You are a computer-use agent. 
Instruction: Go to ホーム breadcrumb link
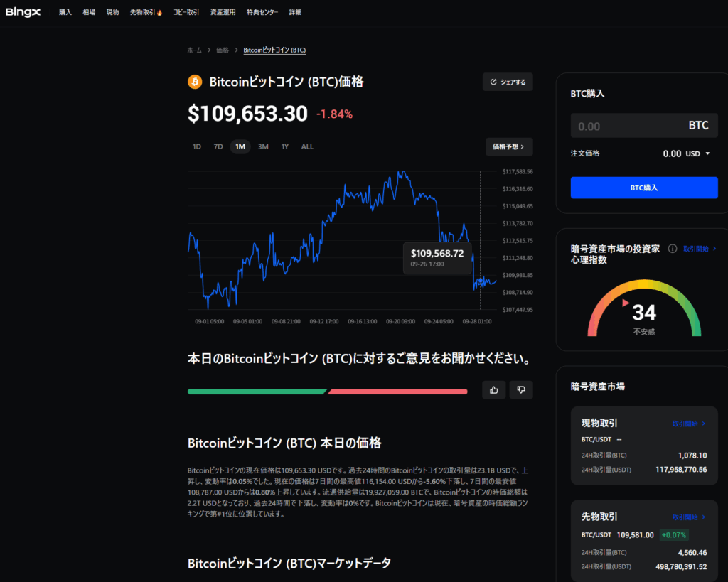(x=194, y=50)
